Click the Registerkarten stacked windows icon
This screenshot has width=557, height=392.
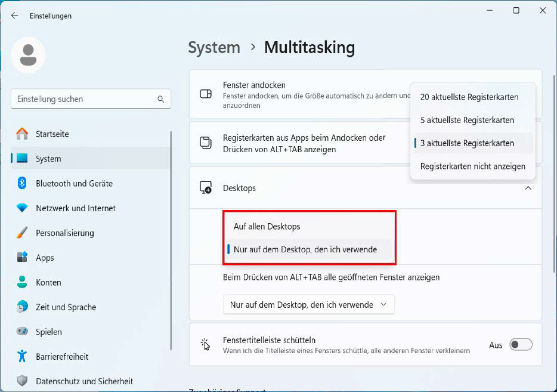(206, 143)
